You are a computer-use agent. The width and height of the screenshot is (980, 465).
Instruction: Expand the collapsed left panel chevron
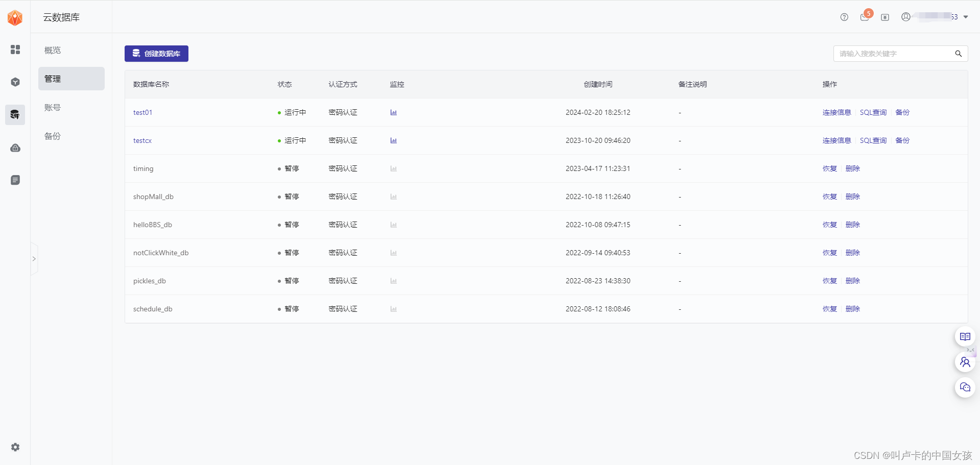(x=34, y=259)
